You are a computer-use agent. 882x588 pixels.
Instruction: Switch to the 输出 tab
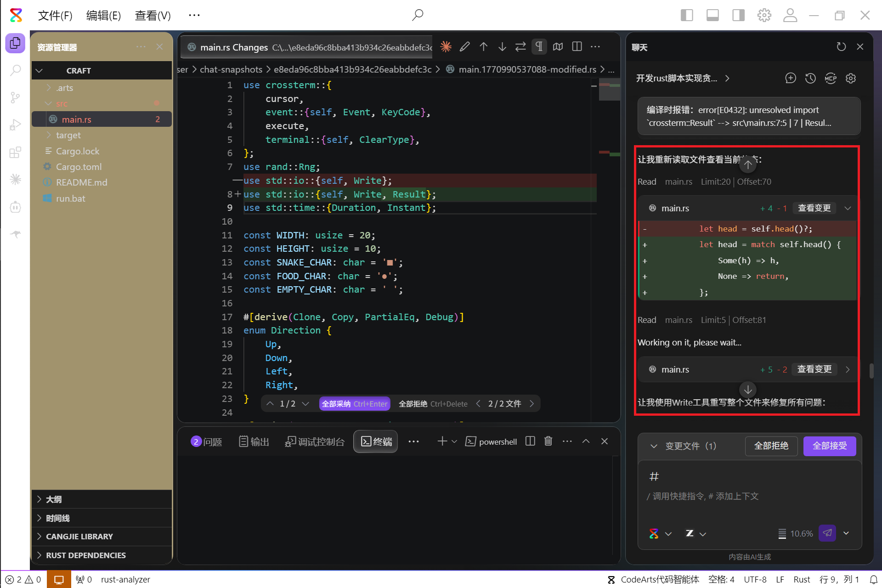coord(254,441)
